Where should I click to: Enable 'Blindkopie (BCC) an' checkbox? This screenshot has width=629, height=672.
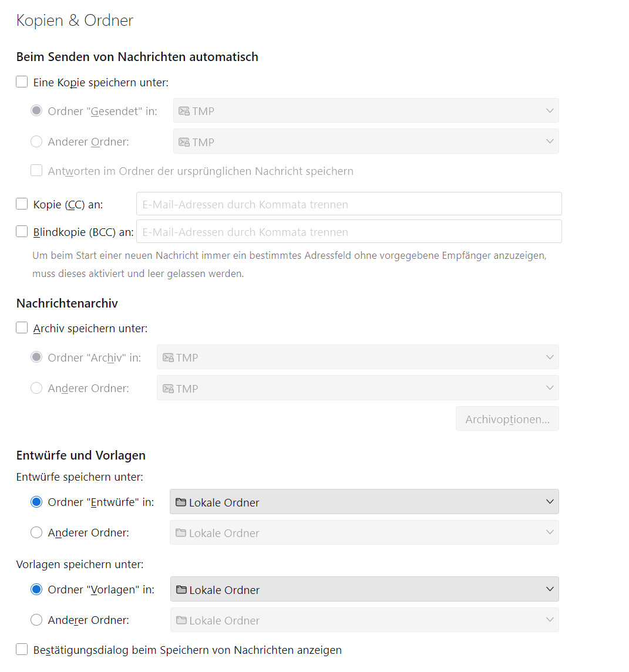click(22, 232)
